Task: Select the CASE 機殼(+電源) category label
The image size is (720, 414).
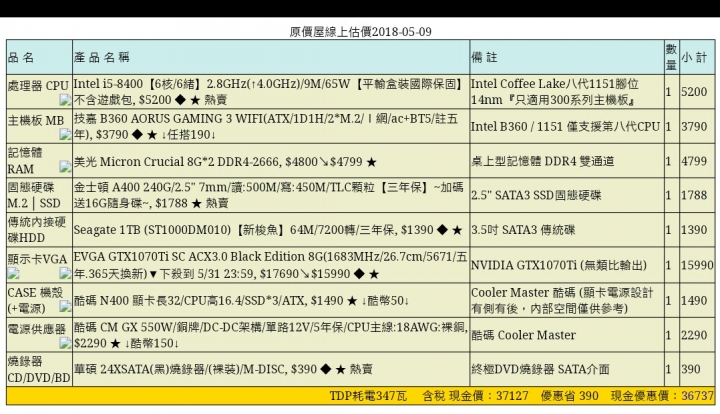Action: (x=35, y=300)
